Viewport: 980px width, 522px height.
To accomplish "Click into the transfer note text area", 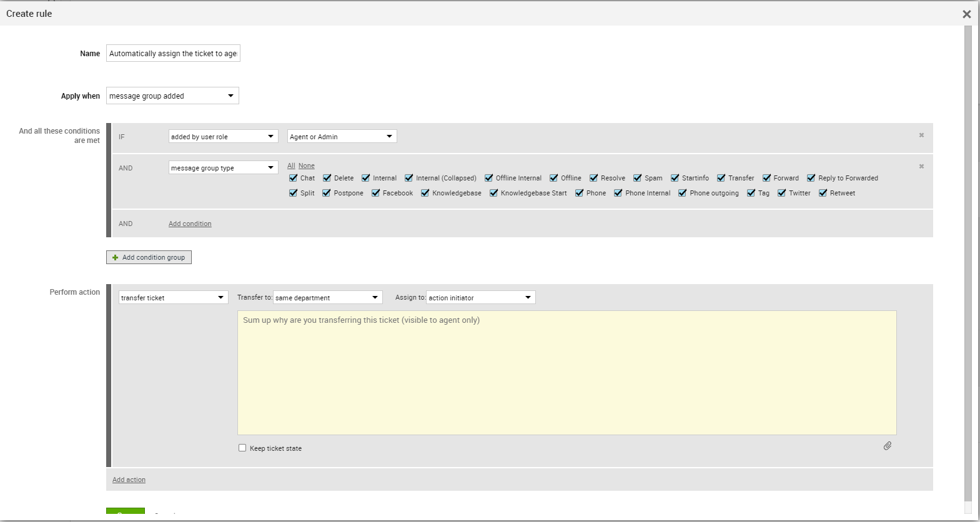I will click(567, 372).
